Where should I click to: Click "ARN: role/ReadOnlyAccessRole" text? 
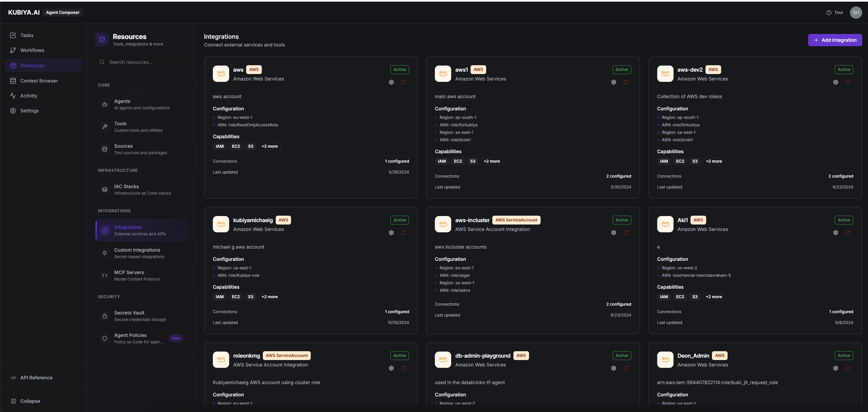point(248,125)
